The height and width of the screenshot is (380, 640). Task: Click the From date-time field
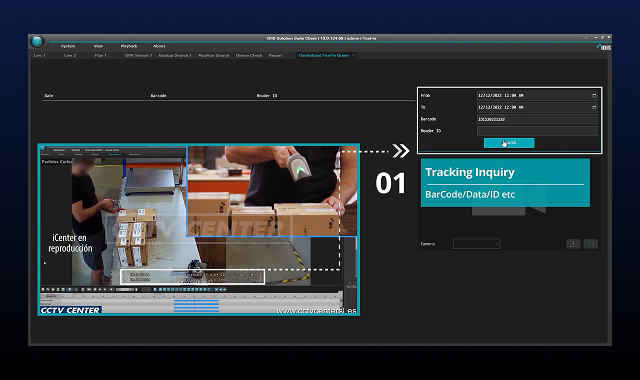click(537, 96)
